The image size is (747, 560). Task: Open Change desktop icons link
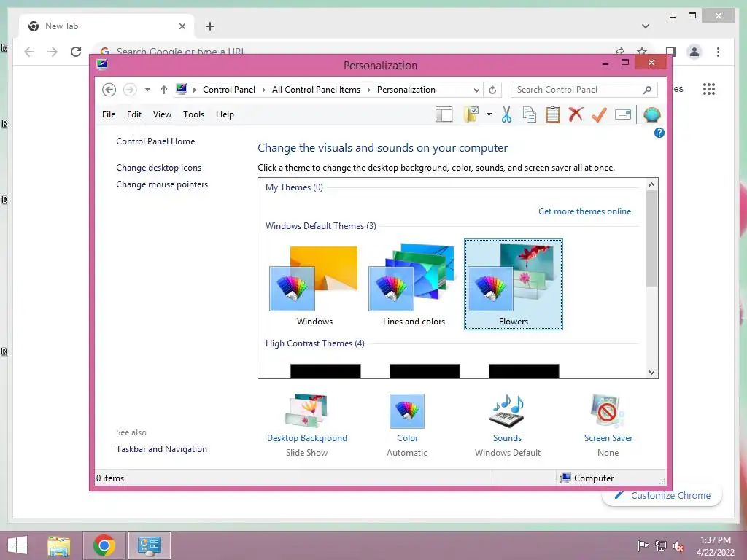[x=158, y=168]
